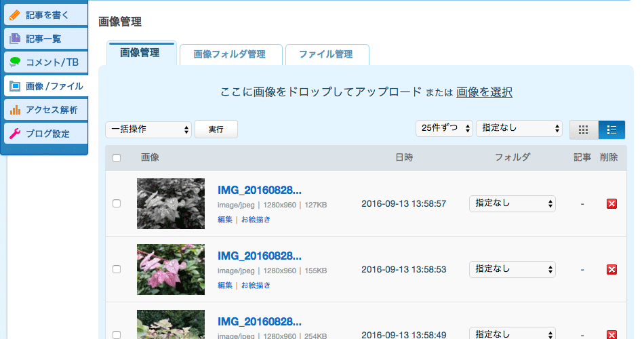The width and height of the screenshot is (644, 339).
Task: Click the document icon beside 記事一覧
Action: point(15,39)
